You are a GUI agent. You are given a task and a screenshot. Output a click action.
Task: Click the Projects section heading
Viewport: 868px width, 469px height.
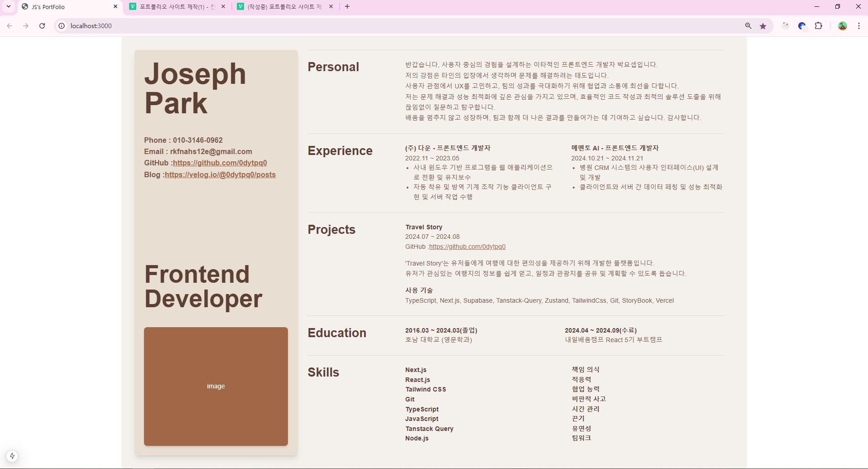coord(331,230)
